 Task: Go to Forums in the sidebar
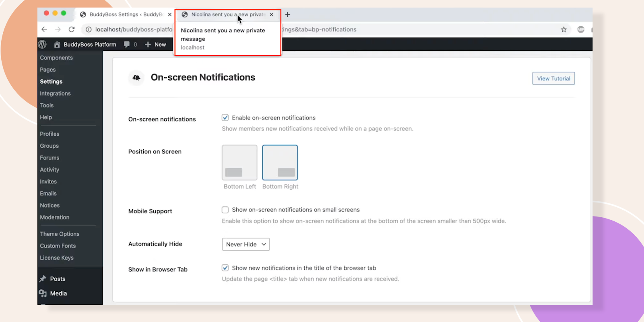50,158
